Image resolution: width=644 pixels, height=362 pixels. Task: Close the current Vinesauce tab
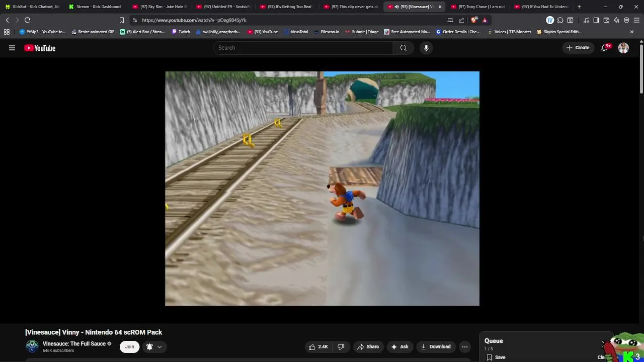pos(440,7)
